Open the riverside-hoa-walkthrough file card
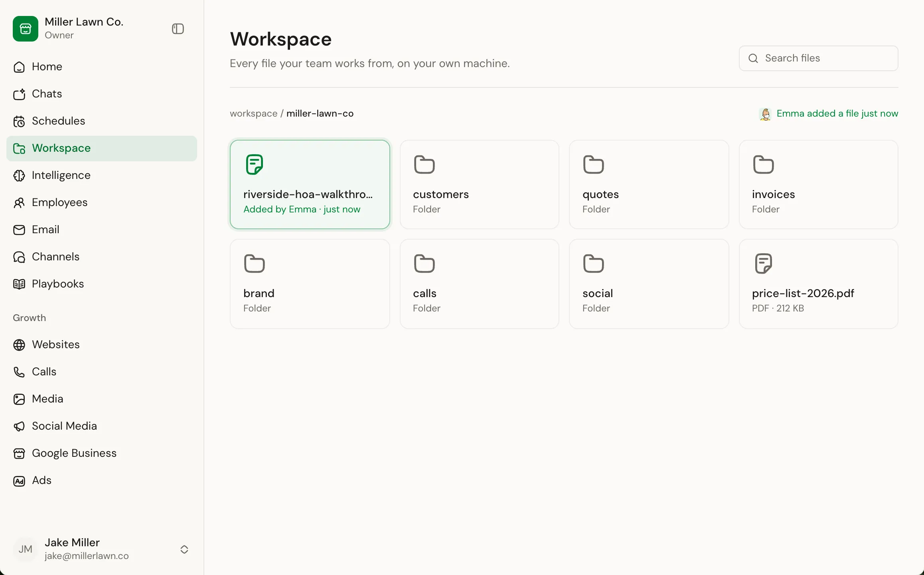The width and height of the screenshot is (924, 575). pos(310,184)
